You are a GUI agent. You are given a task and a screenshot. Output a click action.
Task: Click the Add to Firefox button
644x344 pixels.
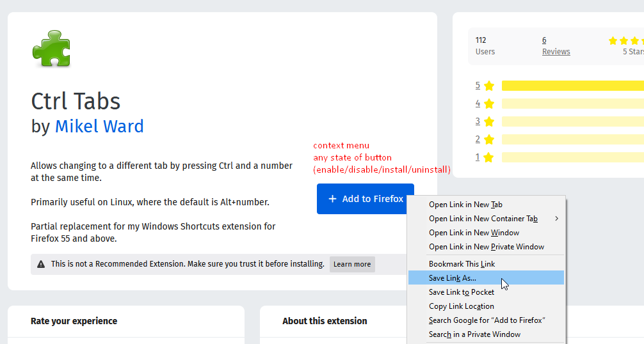click(365, 199)
